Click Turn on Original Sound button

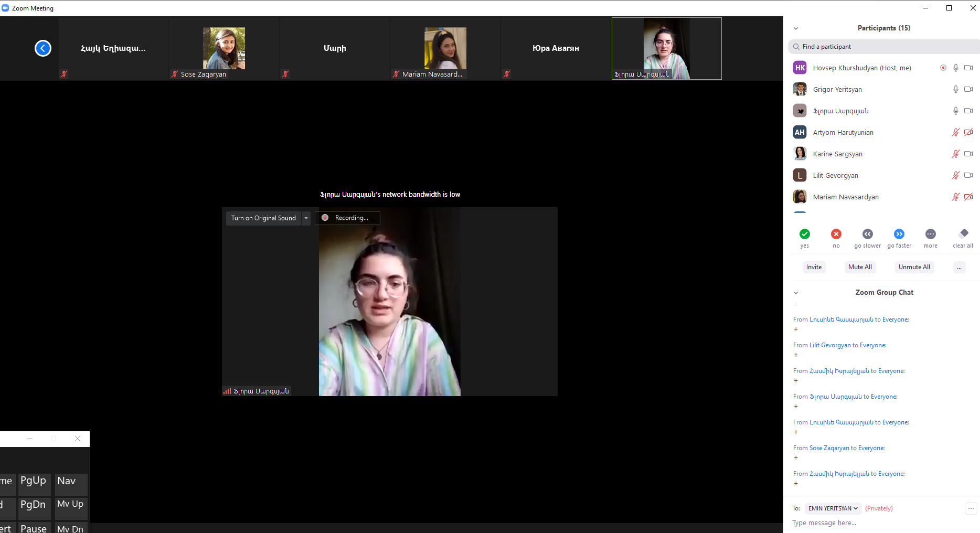pos(264,218)
